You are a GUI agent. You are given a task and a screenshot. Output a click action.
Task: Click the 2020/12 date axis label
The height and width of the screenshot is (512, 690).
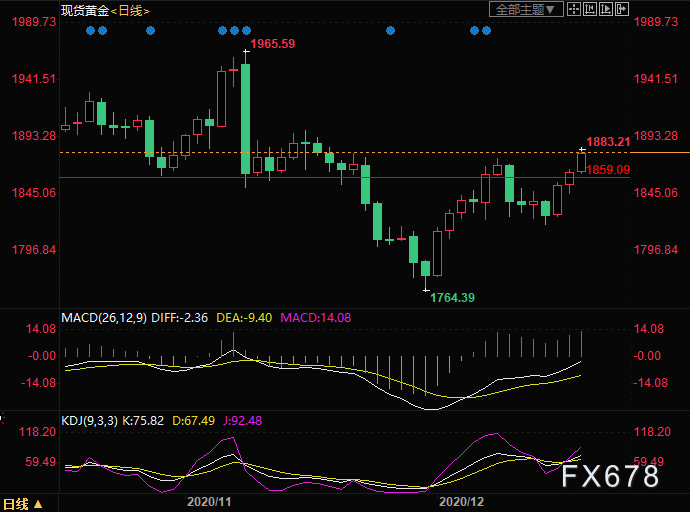[462, 502]
